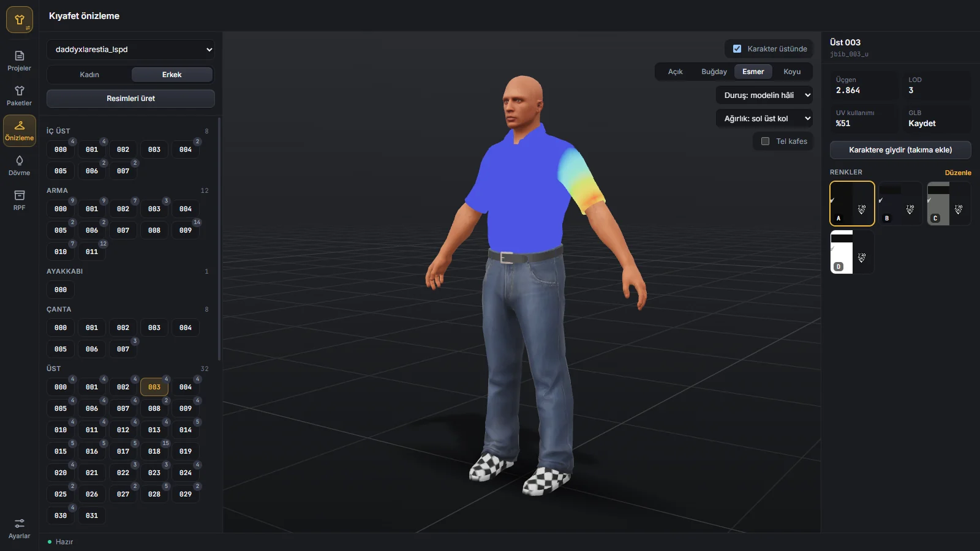Select ÜST item 031
980x551 pixels.
click(x=92, y=515)
